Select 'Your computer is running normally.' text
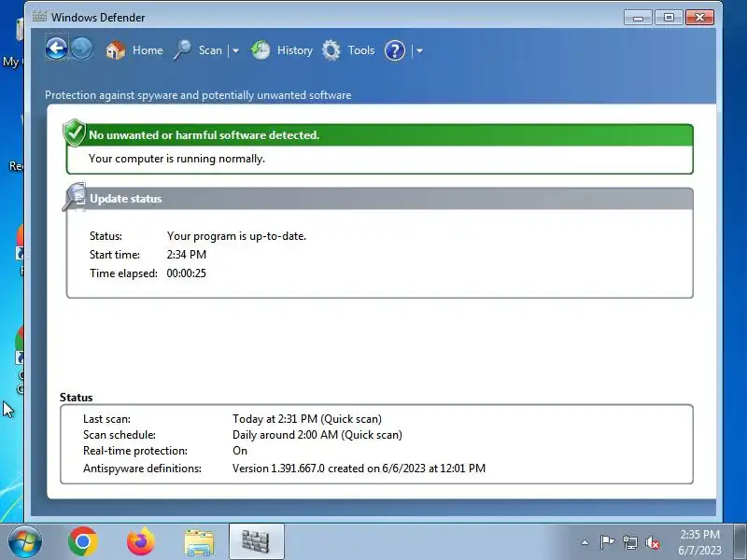The height and width of the screenshot is (560, 747). [x=176, y=159]
